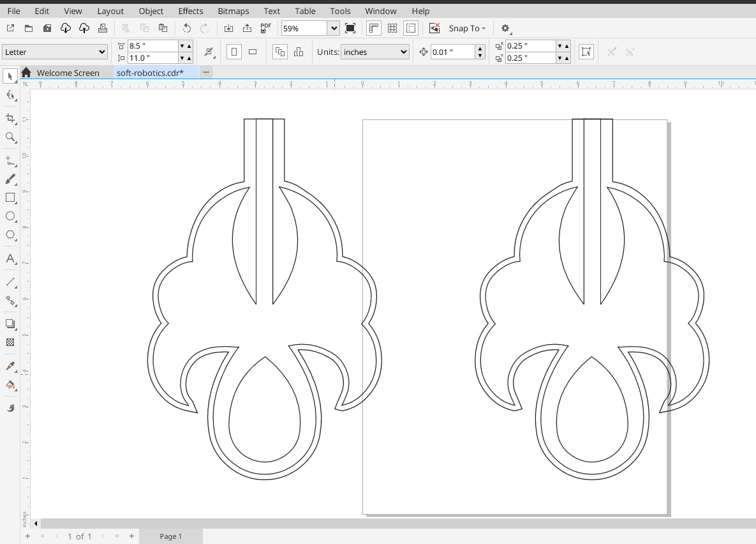756x544 pixels.
Task: Open the document tabs overflow menu
Action: pyautogui.click(x=206, y=72)
